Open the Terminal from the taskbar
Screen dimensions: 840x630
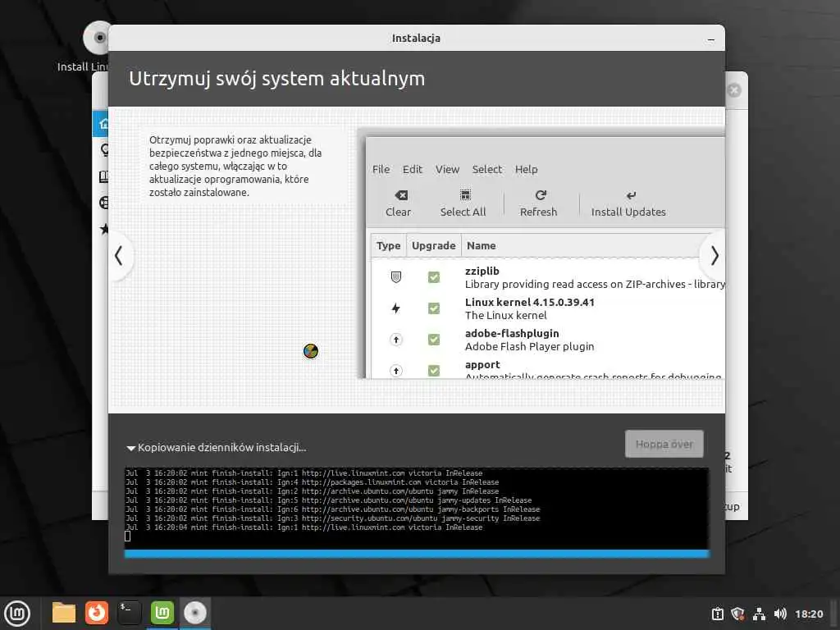pyautogui.click(x=130, y=614)
